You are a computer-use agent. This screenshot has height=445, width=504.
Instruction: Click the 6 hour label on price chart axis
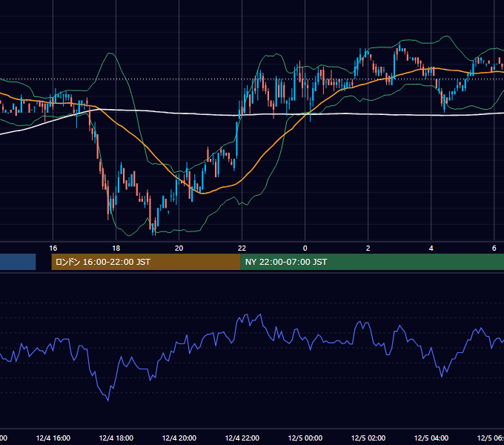[x=494, y=248]
